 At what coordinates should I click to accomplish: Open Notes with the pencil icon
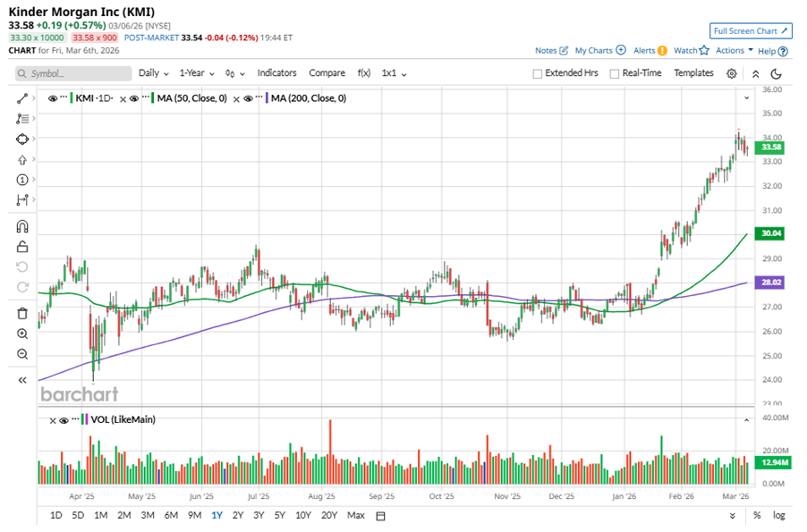(x=564, y=50)
